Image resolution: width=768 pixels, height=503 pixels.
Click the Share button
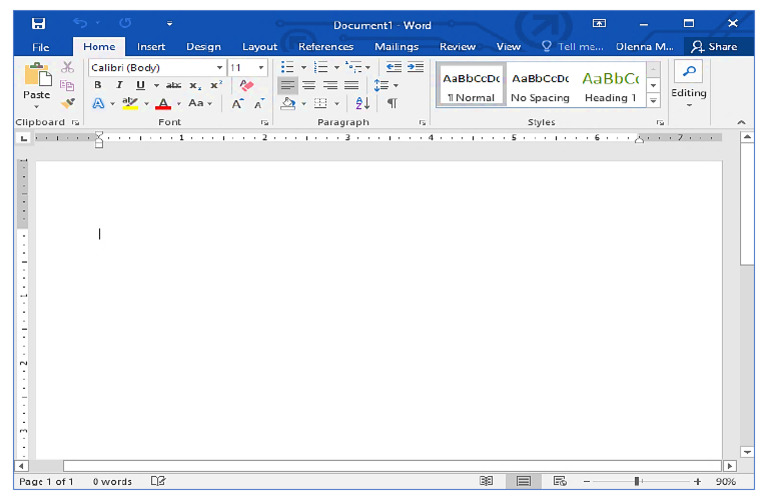714,46
